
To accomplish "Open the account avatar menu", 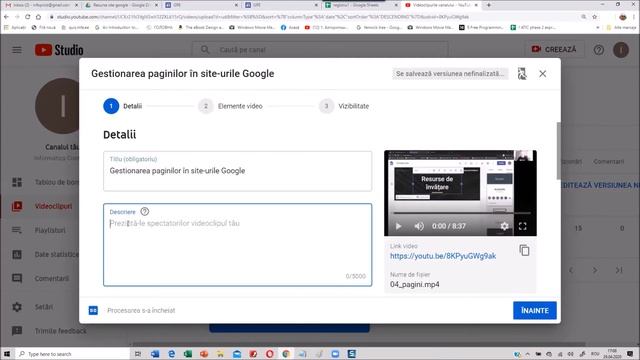I will tap(621, 50).
